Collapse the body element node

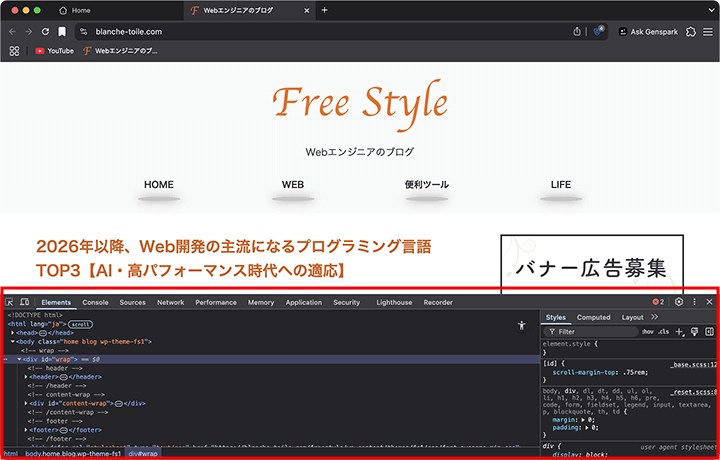coord(13,342)
